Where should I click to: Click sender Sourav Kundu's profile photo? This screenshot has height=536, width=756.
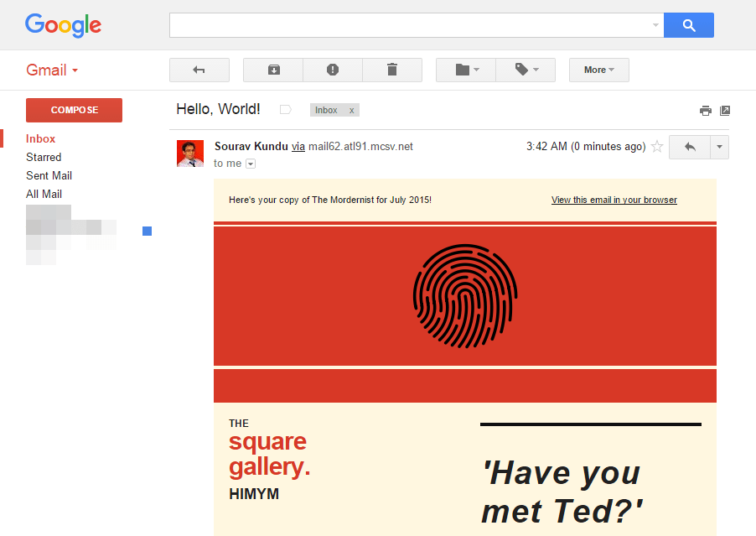[190, 154]
